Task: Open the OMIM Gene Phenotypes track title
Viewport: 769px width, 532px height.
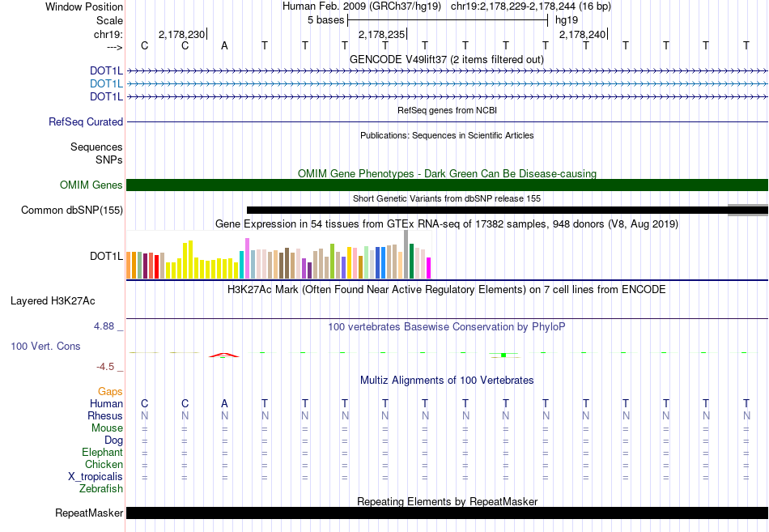Action: click(x=447, y=173)
